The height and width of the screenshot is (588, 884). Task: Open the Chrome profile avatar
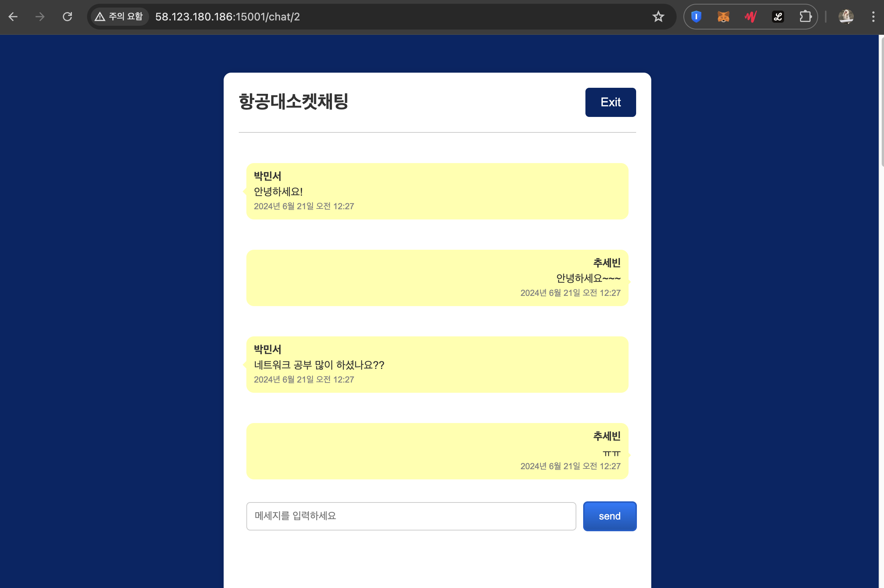pos(846,17)
